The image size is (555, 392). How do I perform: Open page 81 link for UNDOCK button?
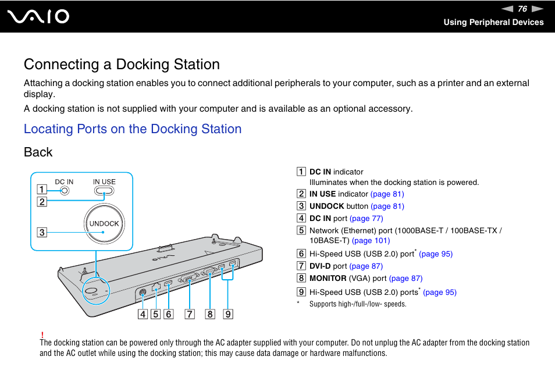[387, 206]
